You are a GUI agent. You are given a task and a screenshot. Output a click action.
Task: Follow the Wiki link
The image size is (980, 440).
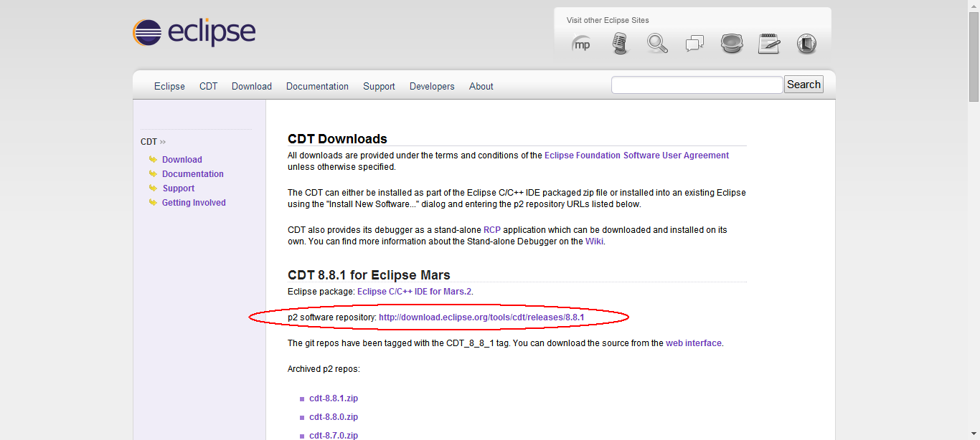594,241
